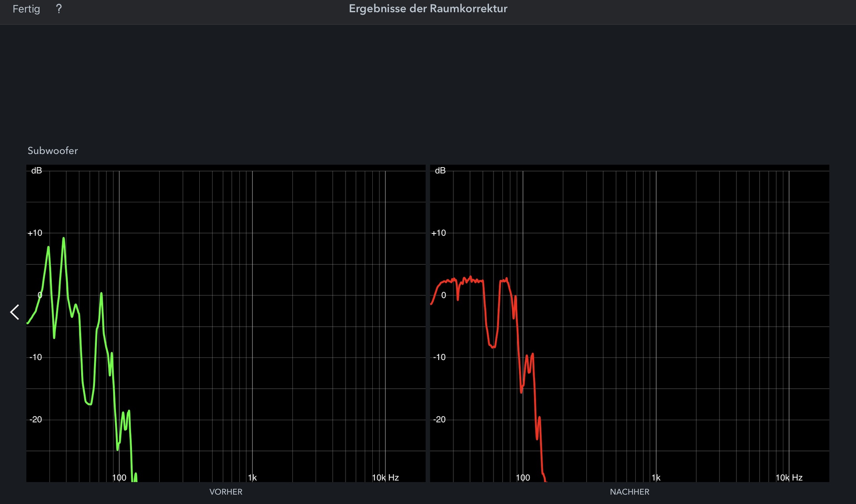This screenshot has width=856, height=504.
Task: Click 10k Hz label in NACHHER graph
Action: coord(789,478)
